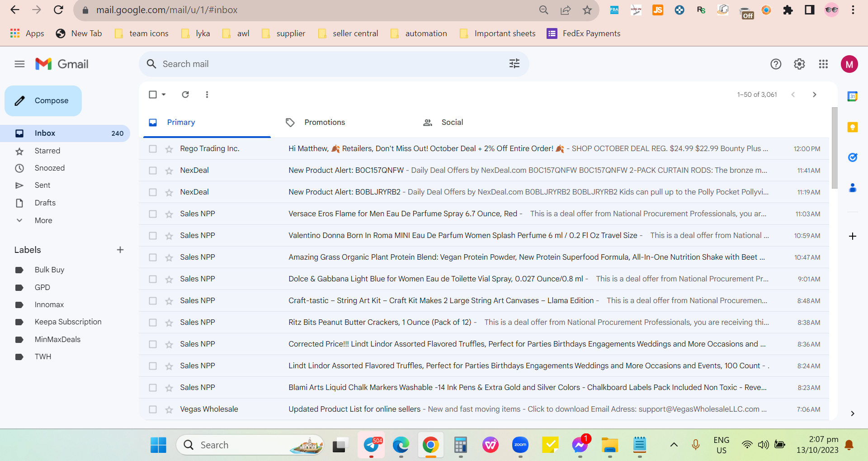This screenshot has width=868, height=461.
Task: Open Google Keep side panel icon
Action: click(853, 127)
